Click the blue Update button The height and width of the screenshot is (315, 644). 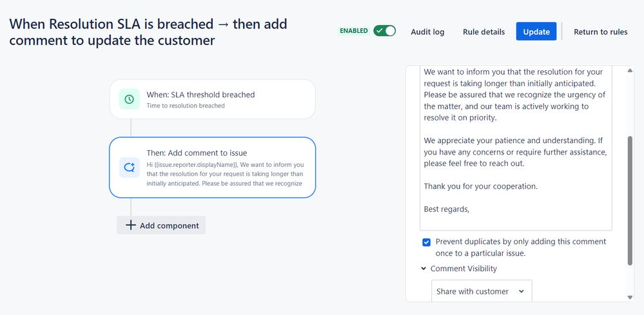(536, 32)
